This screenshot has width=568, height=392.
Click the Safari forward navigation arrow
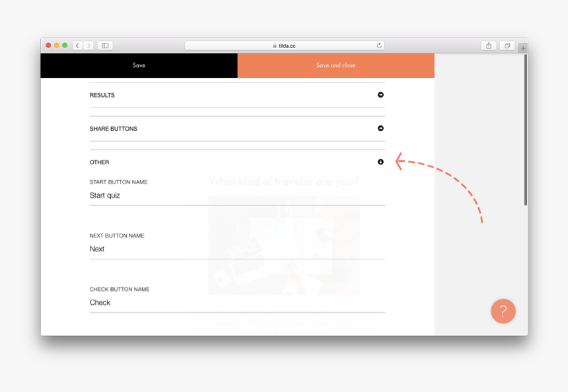[x=89, y=46]
